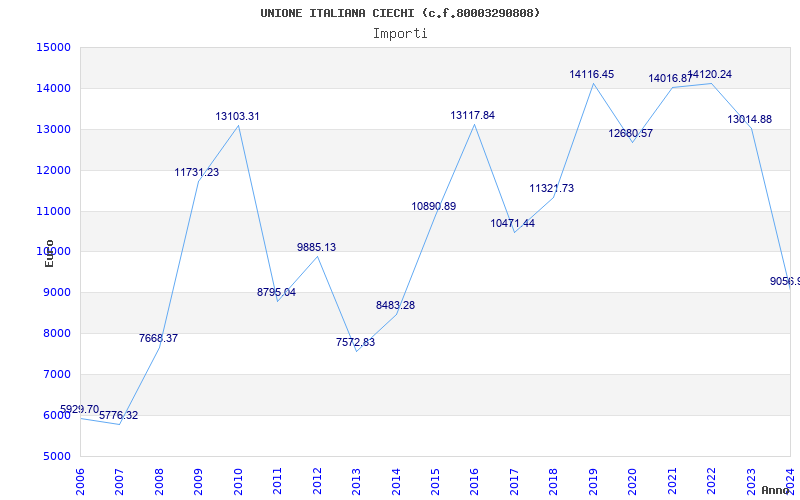The height and width of the screenshot is (500, 800).
Task: Click the Importi subtitle
Action: click(400, 34)
